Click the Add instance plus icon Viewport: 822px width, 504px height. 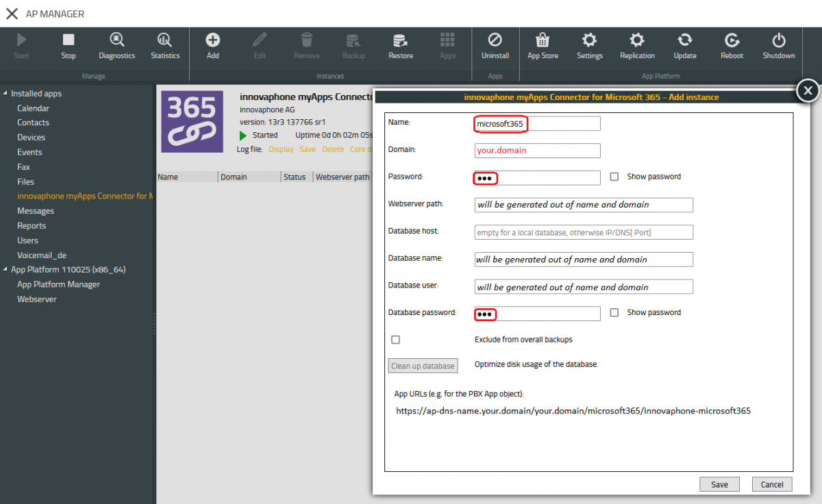(x=213, y=40)
